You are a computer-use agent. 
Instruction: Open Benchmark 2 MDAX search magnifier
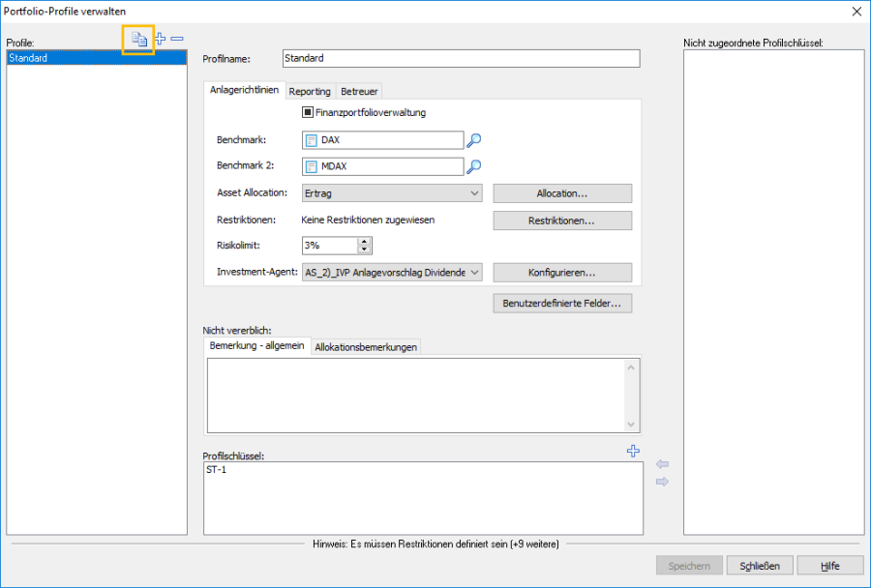click(x=473, y=166)
